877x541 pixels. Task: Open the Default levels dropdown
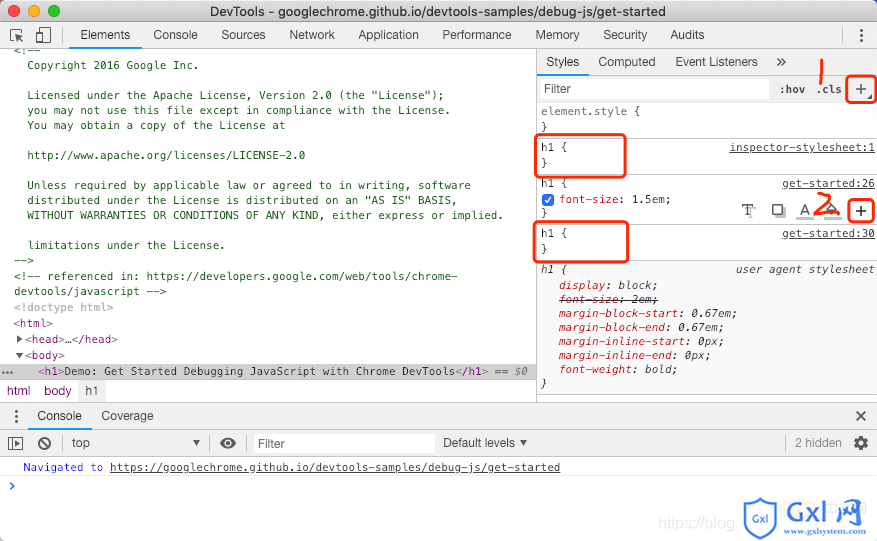click(x=485, y=443)
